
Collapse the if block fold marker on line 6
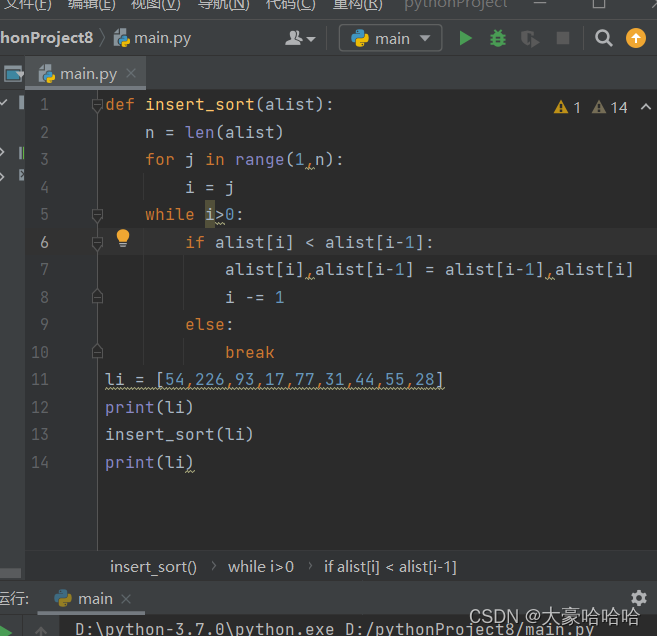(x=97, y=243)
